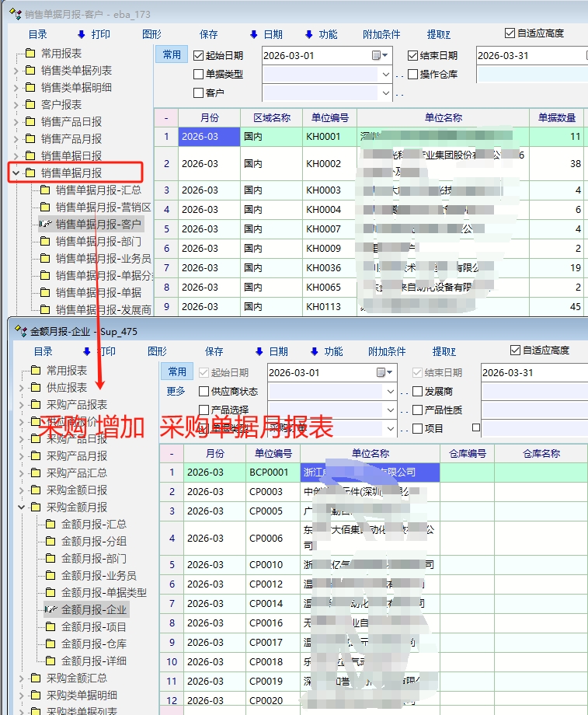Click 保存 in the sales report toolbar
This screenshot has width=588, height=715.
(x=209, y=34)
